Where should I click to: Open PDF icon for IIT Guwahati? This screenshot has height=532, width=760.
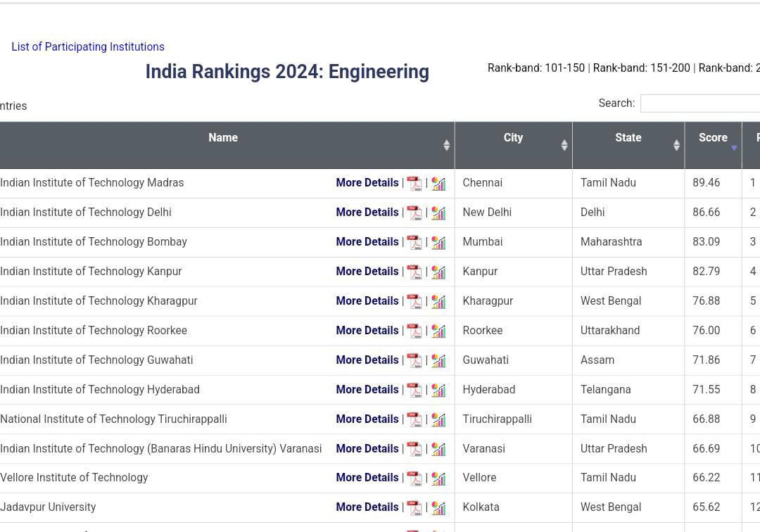pos(414,361)
